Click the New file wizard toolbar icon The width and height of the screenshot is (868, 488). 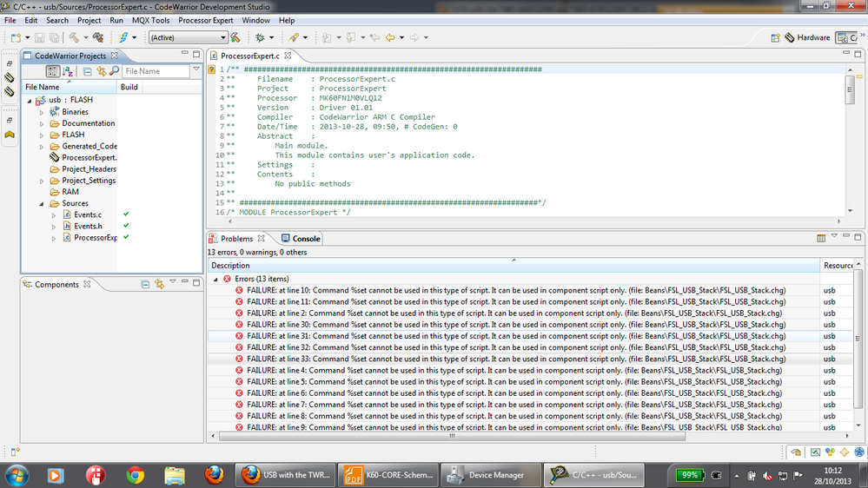click(x=16, y=37)
